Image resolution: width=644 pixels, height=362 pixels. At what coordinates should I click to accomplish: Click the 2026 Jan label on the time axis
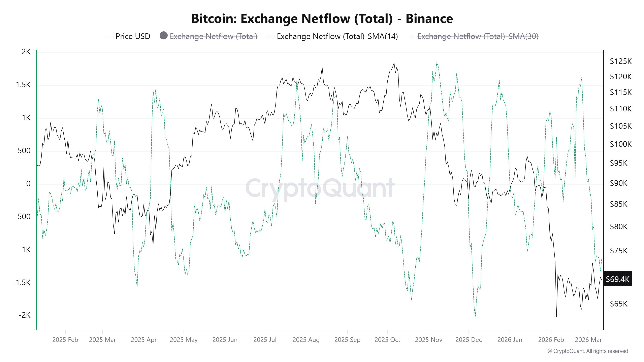click(x=510, y=340)
